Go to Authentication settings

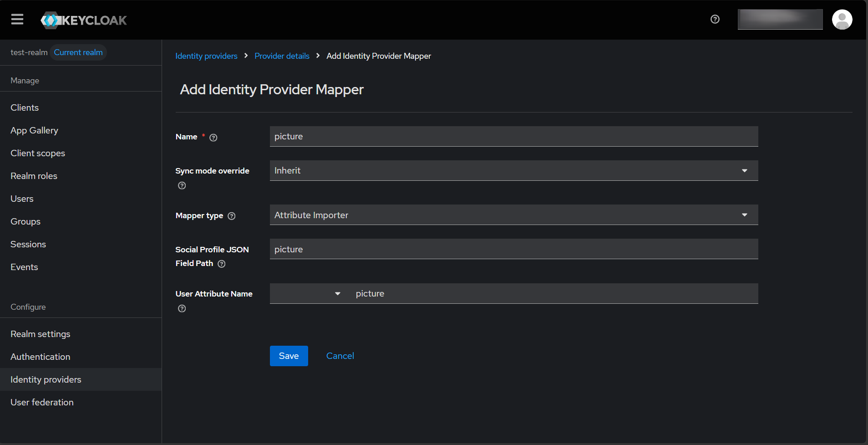(41, 357)
